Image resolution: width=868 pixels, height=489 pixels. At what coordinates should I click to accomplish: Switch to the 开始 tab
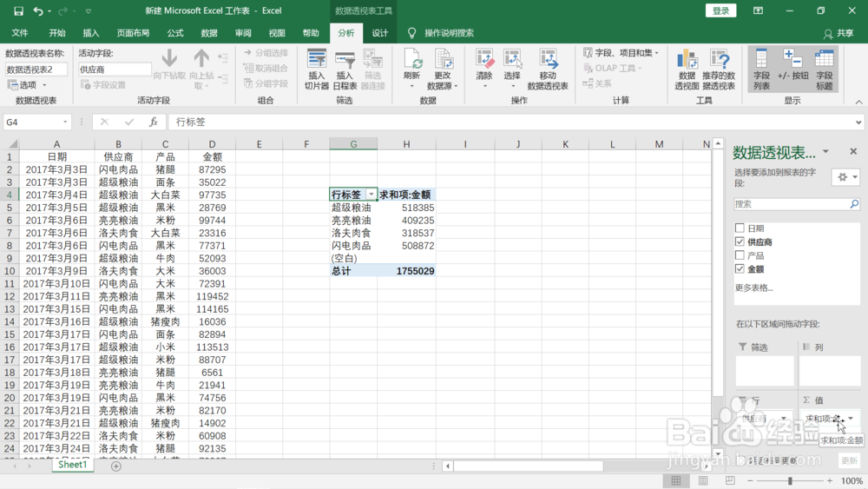point(57,33)
